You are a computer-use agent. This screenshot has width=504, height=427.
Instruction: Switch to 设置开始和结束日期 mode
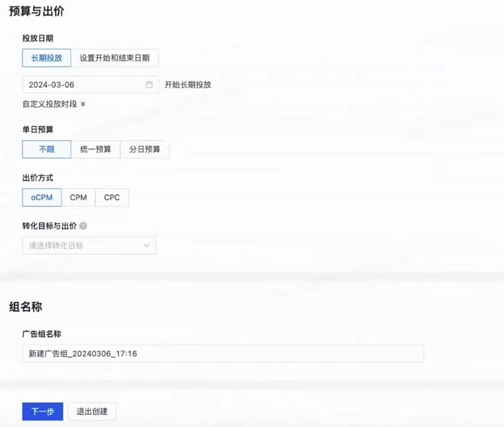(x=115, y=58)
